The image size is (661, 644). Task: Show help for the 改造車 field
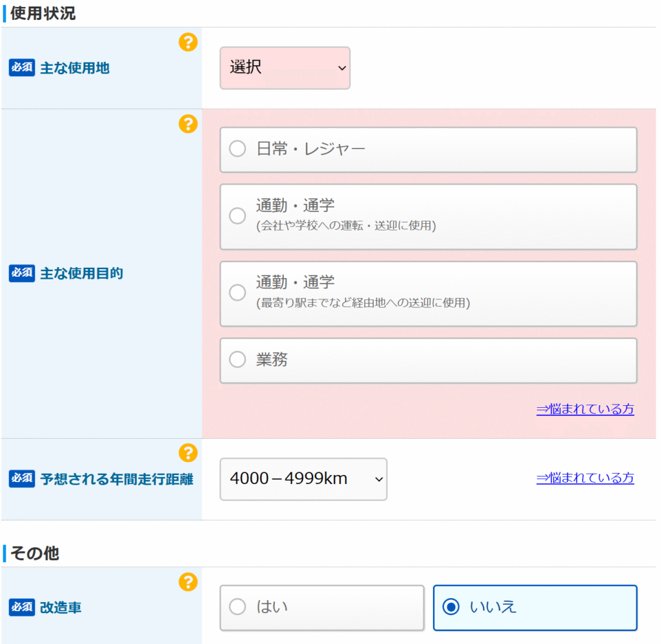(x=188, y=582)
